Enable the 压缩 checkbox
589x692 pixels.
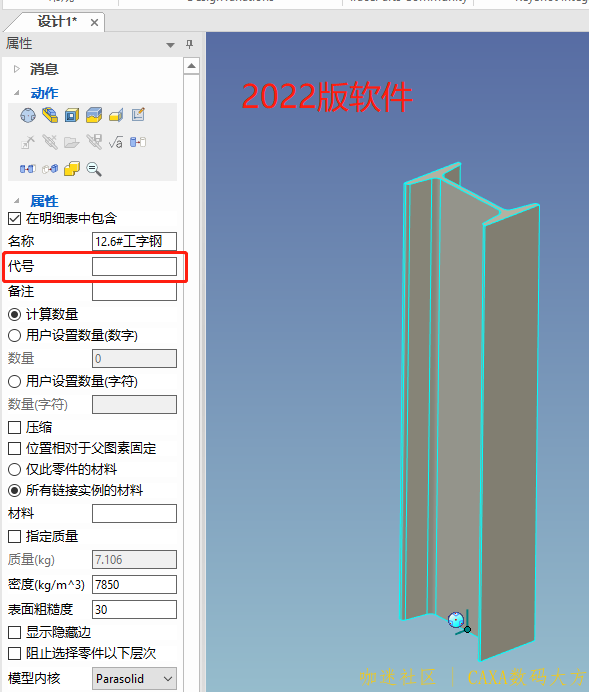click(15, 427)
